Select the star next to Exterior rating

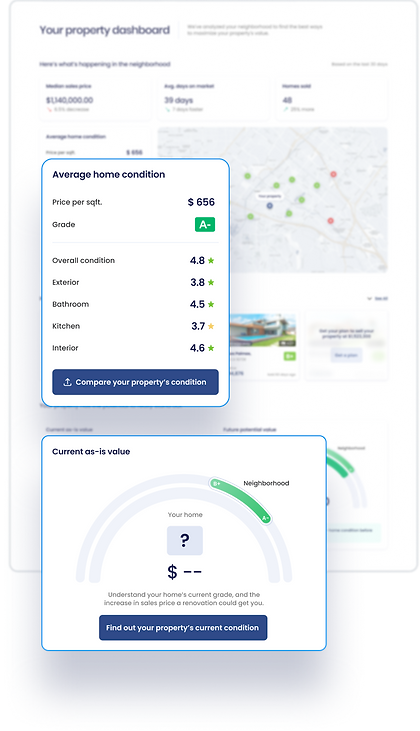click(x=211, y=283)
